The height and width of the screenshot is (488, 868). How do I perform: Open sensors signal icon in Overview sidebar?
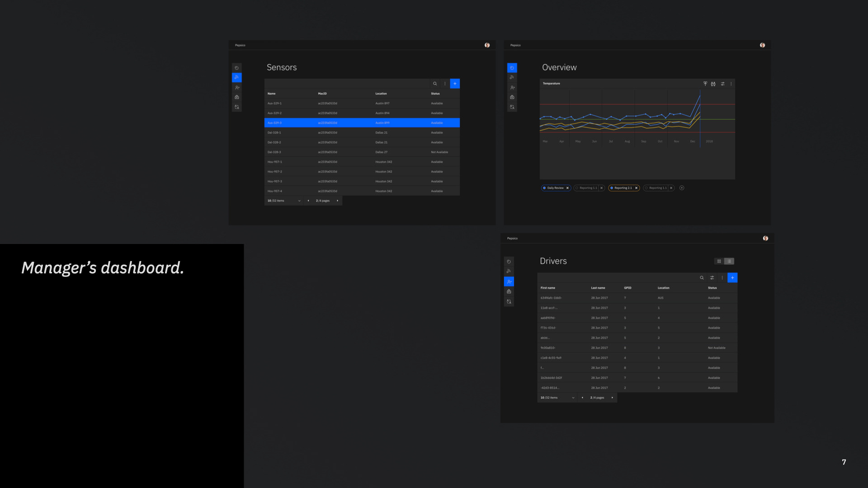coord(512,78)
